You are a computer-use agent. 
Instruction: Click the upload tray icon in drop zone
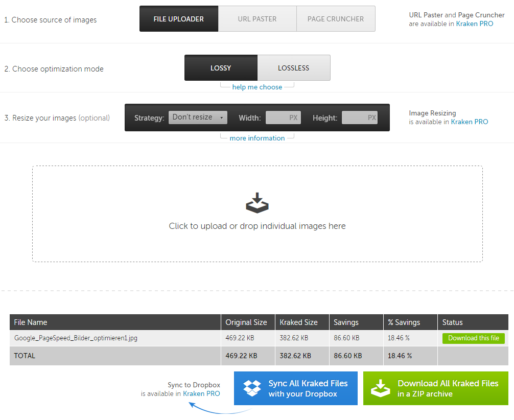tap(257, 203)
